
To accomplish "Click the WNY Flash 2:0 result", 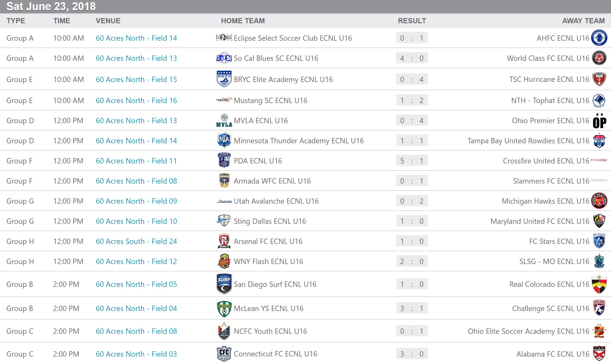I will click(412, 261).
